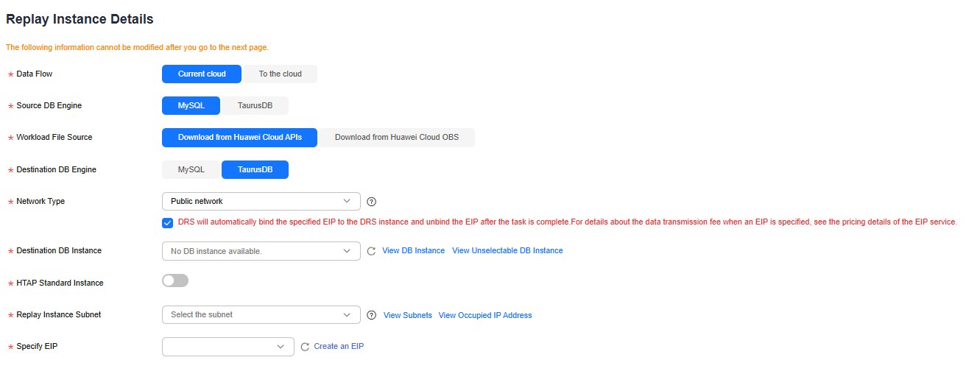Select To the cloud data flow
The width and height of the screenshot is (980, 374).
(x=281, y=74)
